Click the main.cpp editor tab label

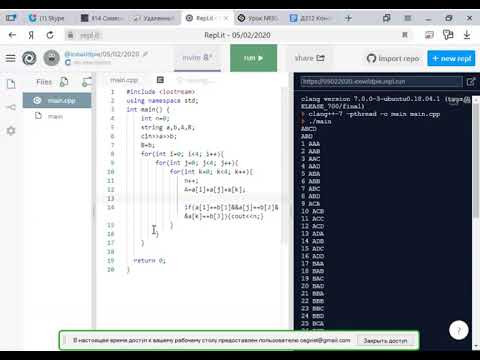[124, 80]
